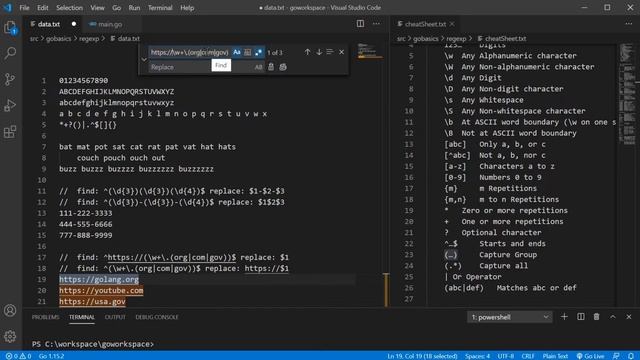Open the Run menu
640x360 pixels.
tap(134, 8)
